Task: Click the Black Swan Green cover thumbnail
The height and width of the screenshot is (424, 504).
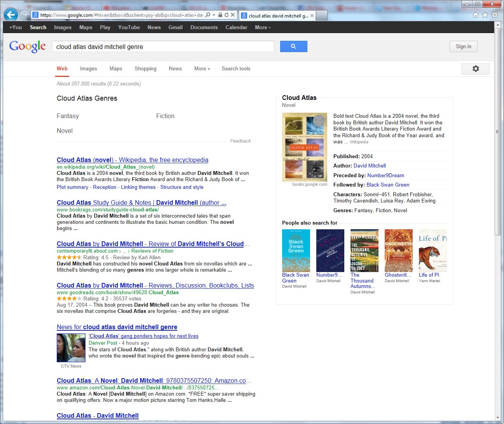Action: point(296,251)
